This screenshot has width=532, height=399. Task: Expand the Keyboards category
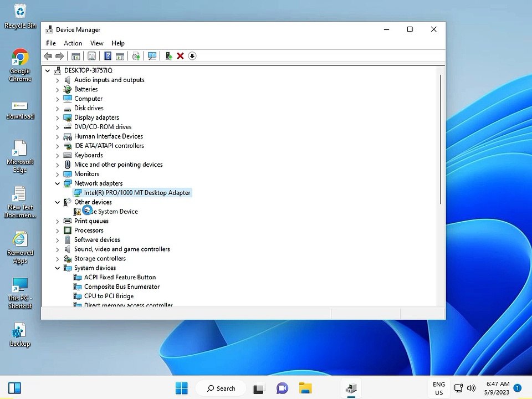(x=57, y=155)
